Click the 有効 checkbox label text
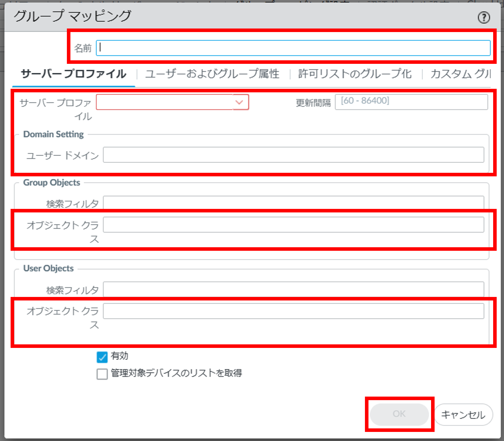The width and height of the screenshot is (504, 441). (119, 356)
